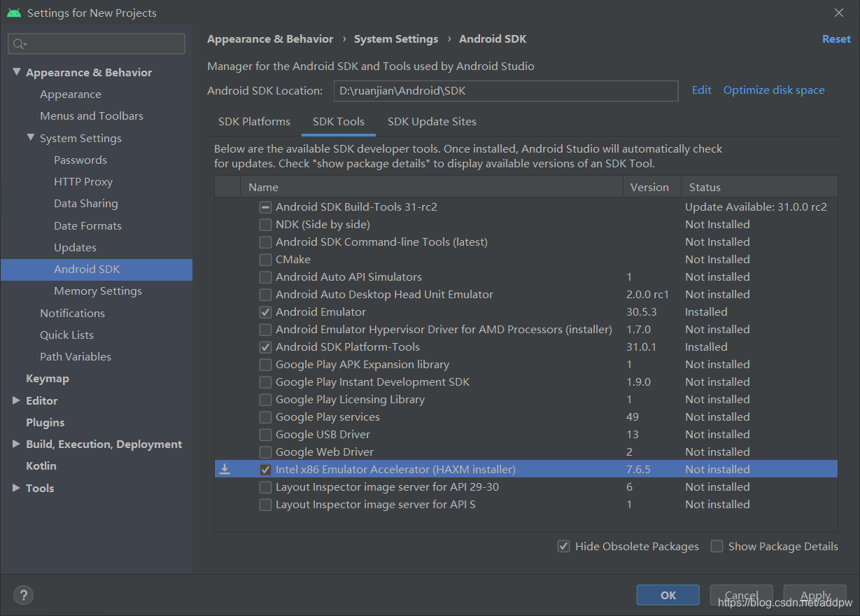Uncheck the Android Emulator checkbox
Viewport: 860px width, 616px height.
coord(265,312)
